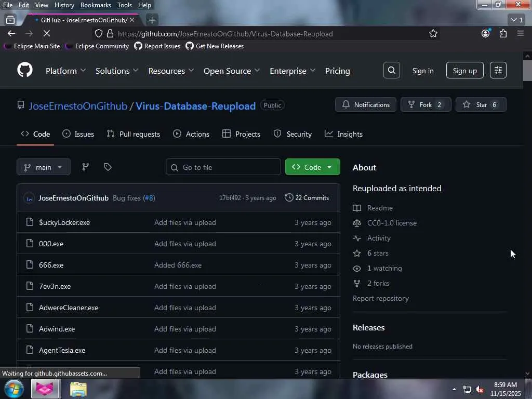
Task: Stop loading the page with X button
Action: tap(46, 33)
